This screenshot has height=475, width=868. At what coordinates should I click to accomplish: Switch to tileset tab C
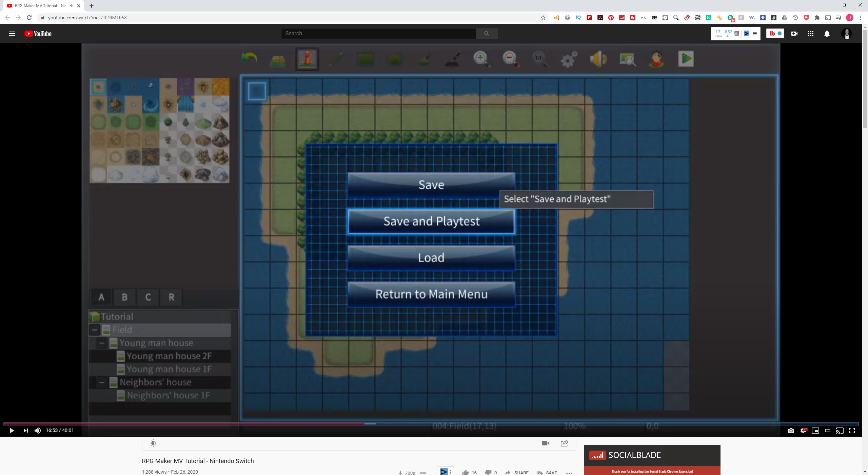148,297
